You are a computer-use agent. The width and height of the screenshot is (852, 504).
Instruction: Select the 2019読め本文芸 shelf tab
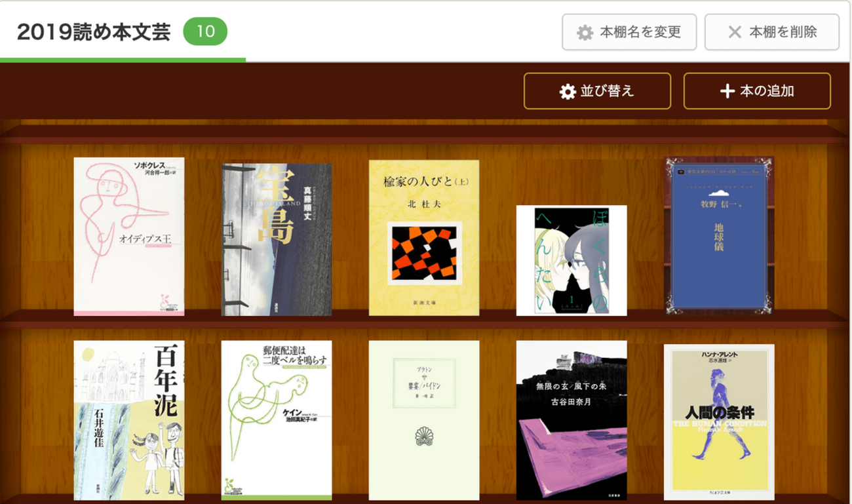click(94, 31)
